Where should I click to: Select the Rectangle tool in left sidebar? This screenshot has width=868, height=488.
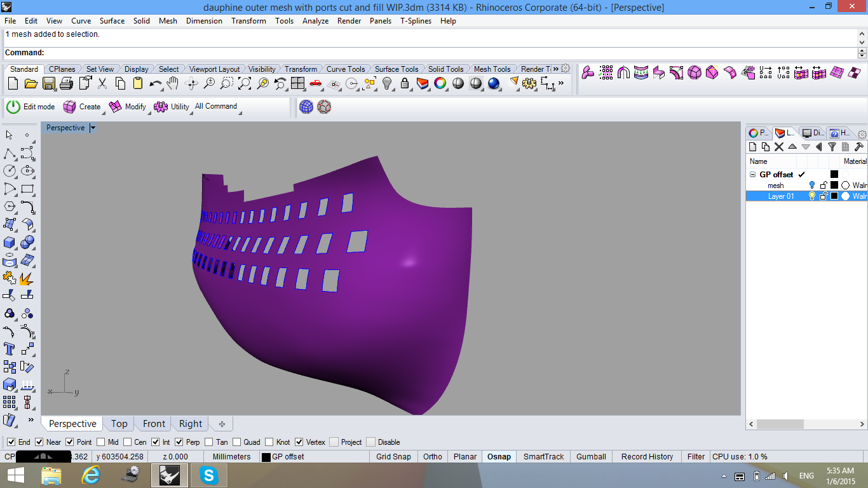point(27,189)
